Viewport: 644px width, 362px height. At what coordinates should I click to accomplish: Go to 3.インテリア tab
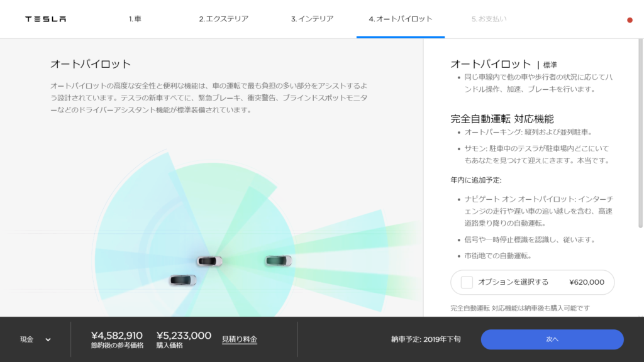point(312,19)
